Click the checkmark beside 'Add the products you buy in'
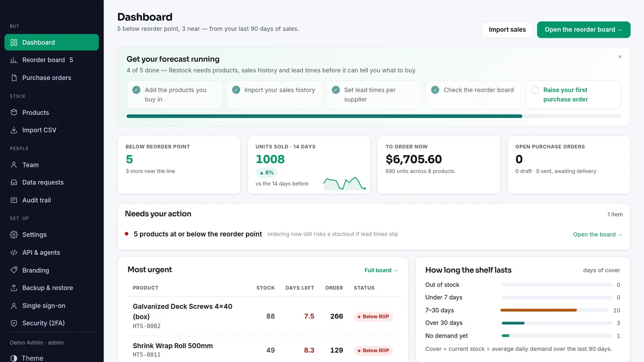 pos(136,90)
